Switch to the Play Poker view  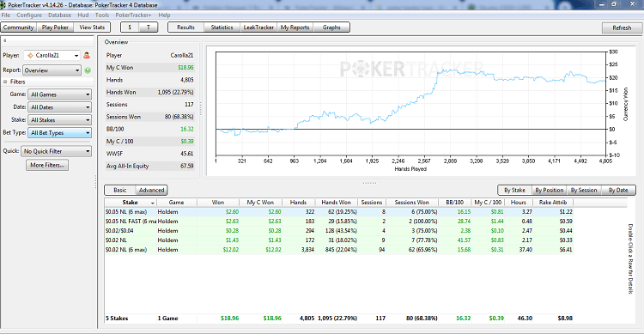click(x=55, y=27)
